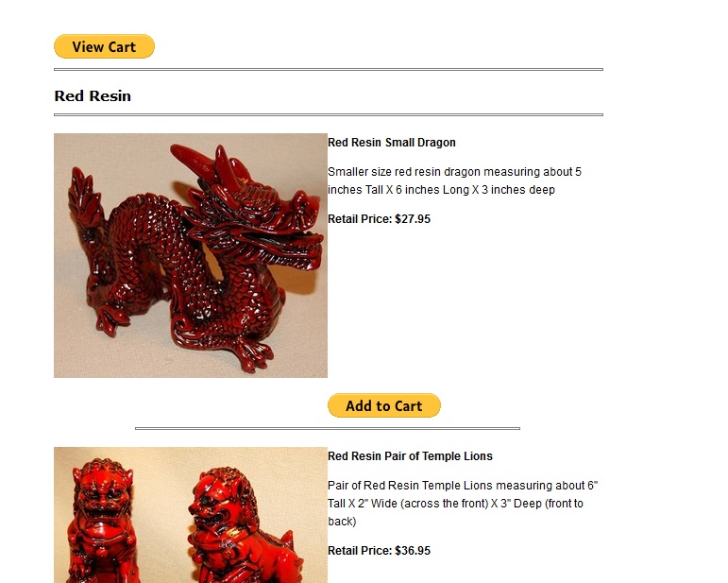This screenshot has width=728, height=583.
Task: Click the Retail Price $36.95 label
Action: coord(379,551)
